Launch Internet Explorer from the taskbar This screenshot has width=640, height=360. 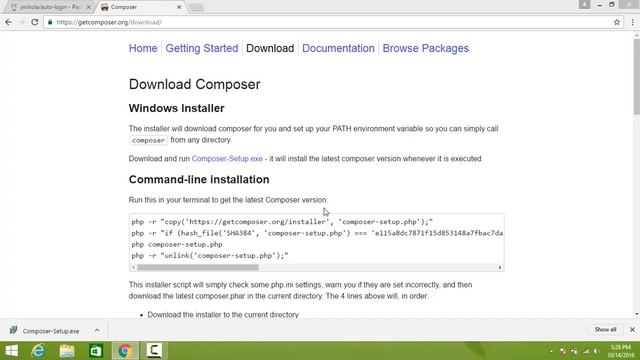coord(38,351)
